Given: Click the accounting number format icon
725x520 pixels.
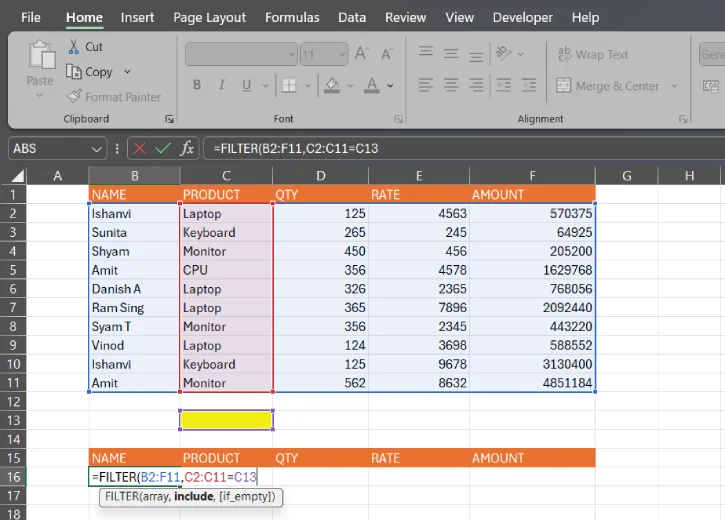Looking at the screenshot, I should 711,86.
